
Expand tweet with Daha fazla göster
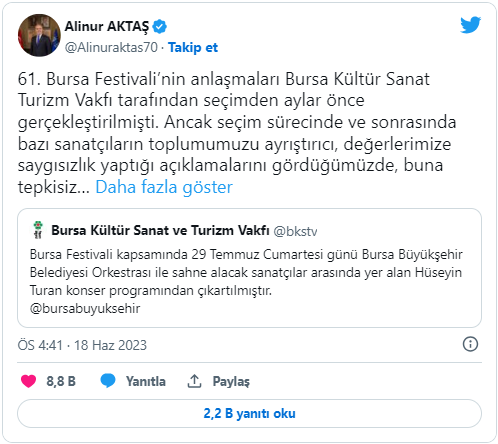click(164, 187)
